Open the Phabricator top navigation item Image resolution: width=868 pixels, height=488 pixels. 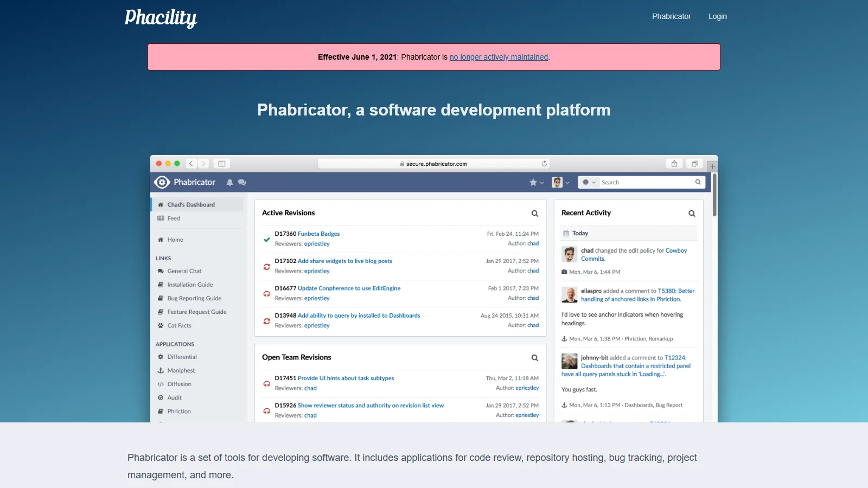pos(671,16)
